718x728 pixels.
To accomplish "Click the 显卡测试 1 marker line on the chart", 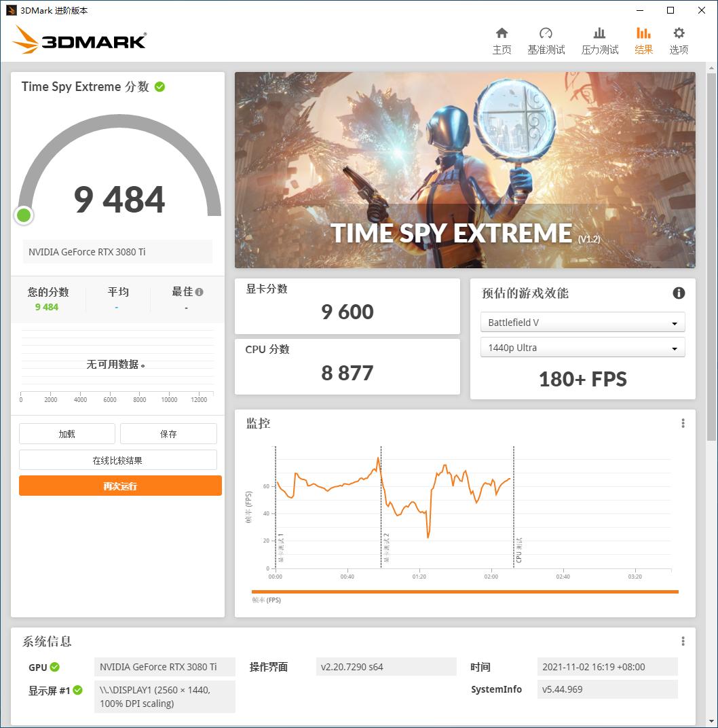I will 276,507.
